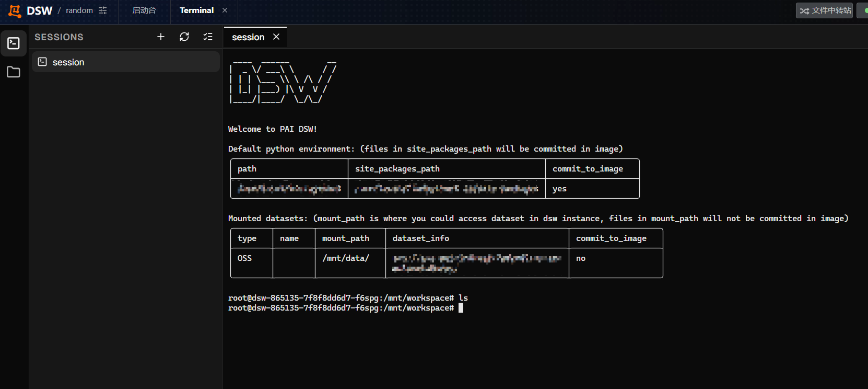
Task: Click the DSW title text
Action: click(x=40, y=10)
